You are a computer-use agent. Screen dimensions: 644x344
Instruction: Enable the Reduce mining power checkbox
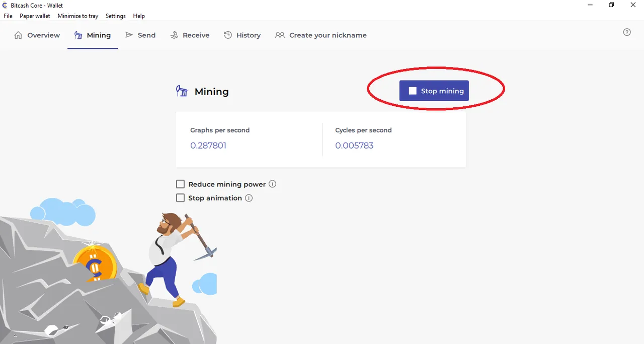pos(180,184)
